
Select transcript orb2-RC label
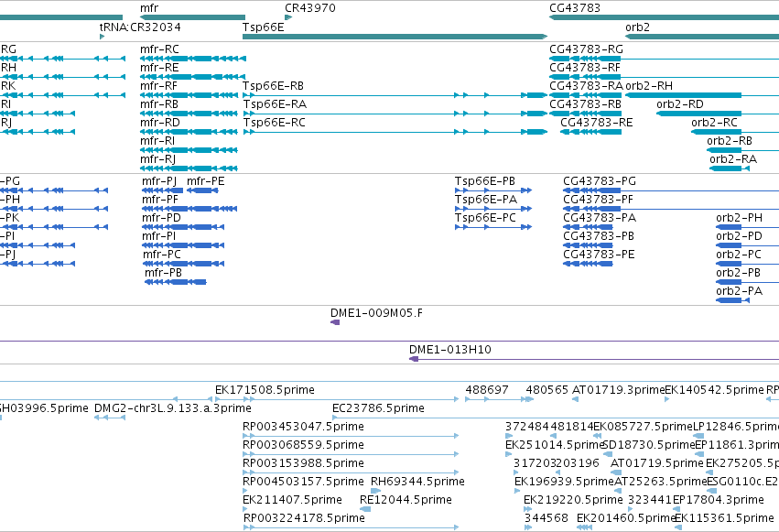point(714,123)
